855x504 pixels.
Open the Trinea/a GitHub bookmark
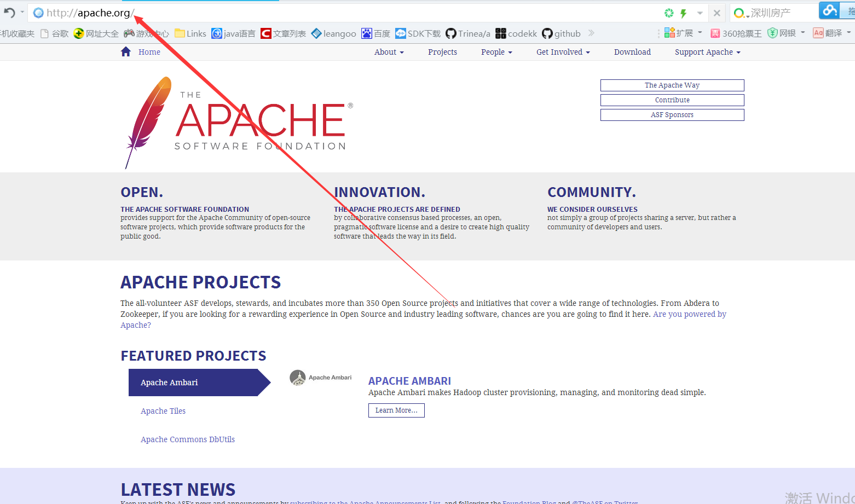[x=468, y=33]
